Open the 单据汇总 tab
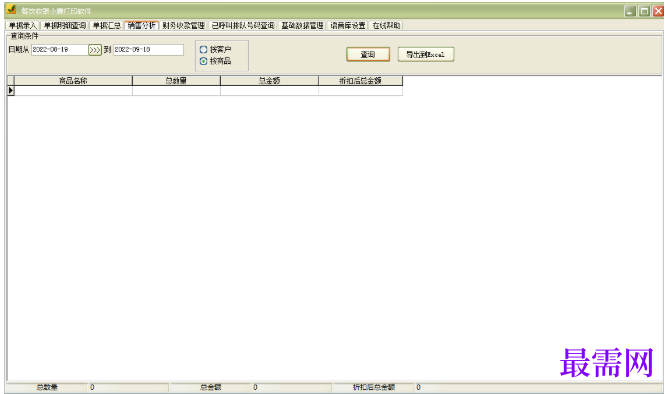The height and width of the screenshot is (394, 672). (x=107, y=26)
